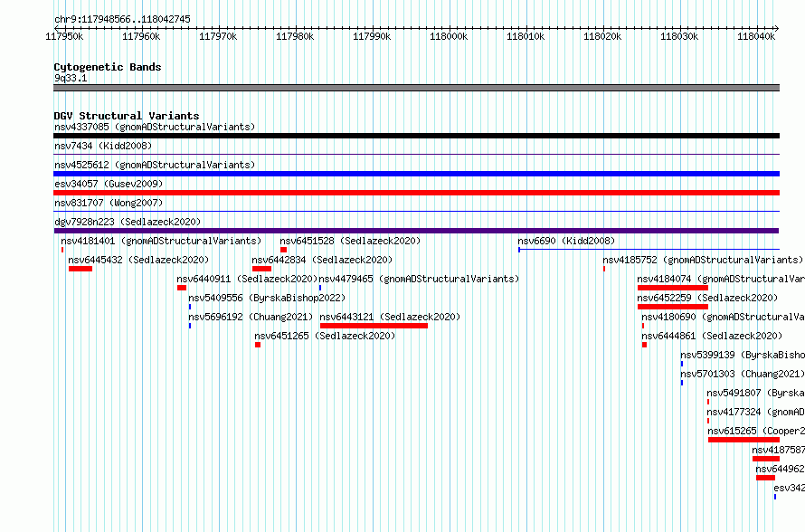Open the nsv4180690 variant label

click(x=723, y=317)
